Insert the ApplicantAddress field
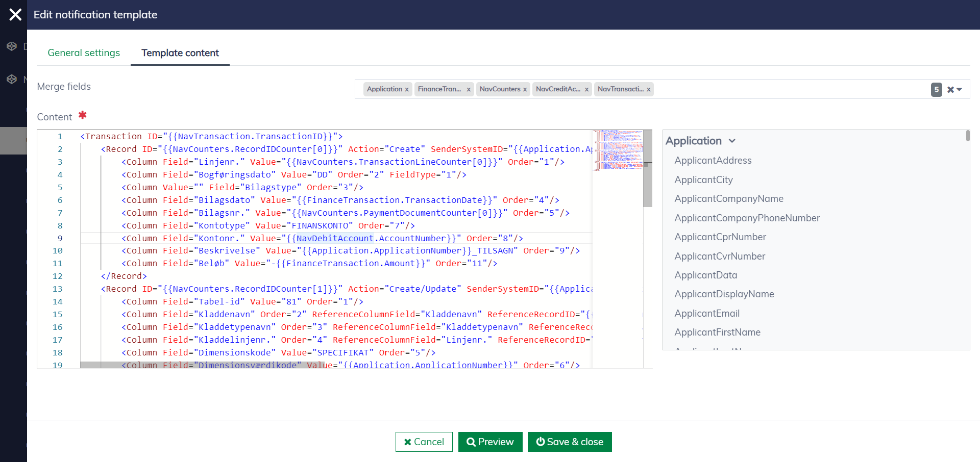This screenshot has width=980, height=462. pyautogui.click(x=713, y=161)
